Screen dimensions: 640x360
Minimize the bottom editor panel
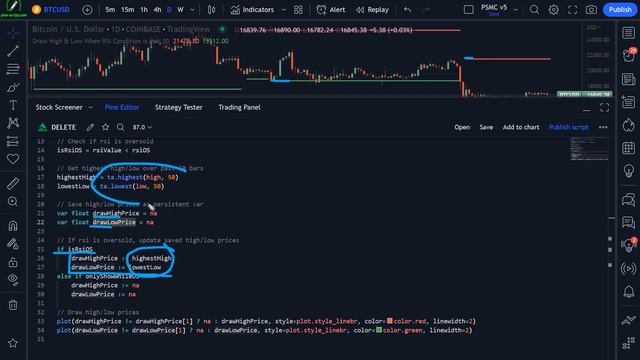(x=587, y=109)
